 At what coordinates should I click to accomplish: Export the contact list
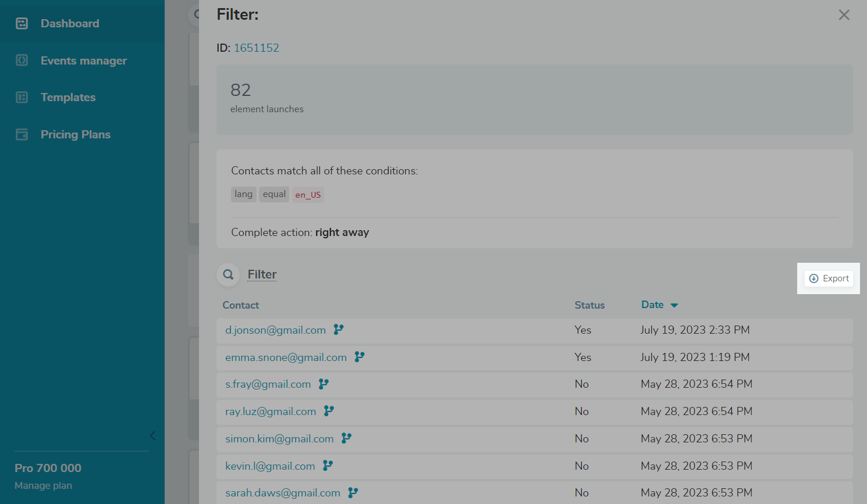829,278
